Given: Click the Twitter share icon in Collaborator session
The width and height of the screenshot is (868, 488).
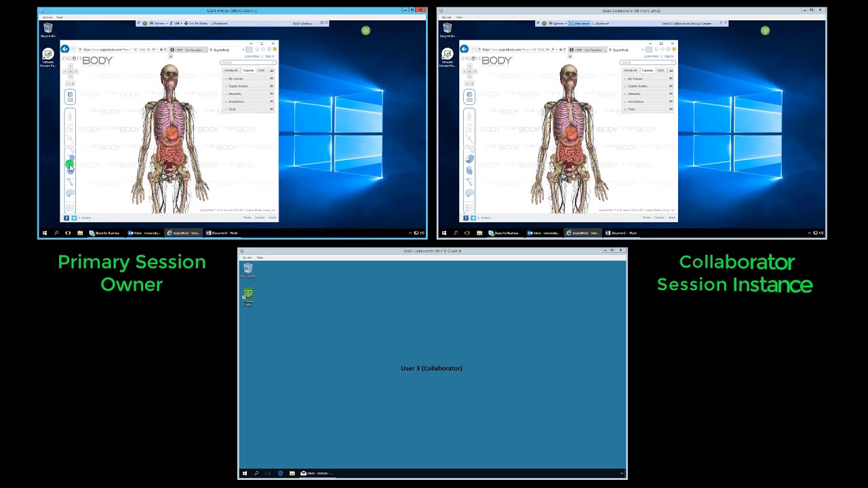Looking at the screenshot, I should tap(473, 218).
